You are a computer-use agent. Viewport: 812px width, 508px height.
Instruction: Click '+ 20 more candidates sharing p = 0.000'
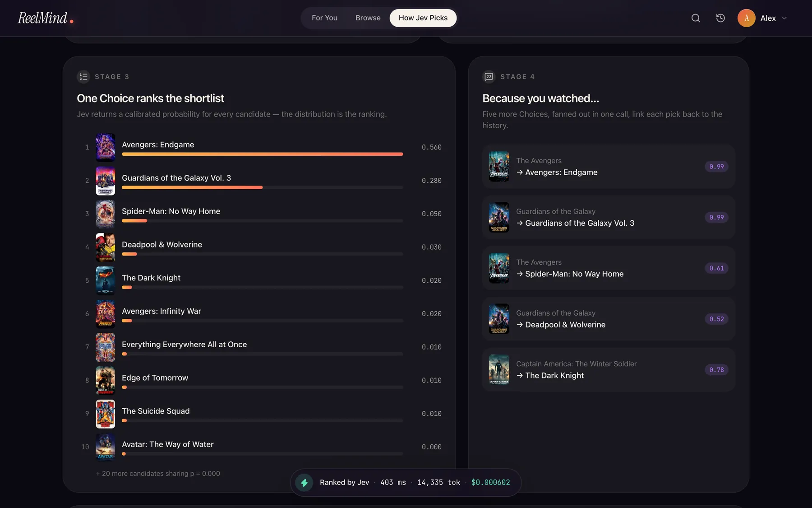click(x=158, y=474)
